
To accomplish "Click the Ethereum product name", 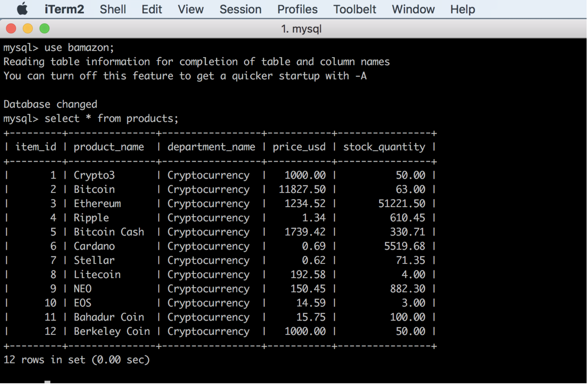I will pyautogui.click(x=97, y=204).
